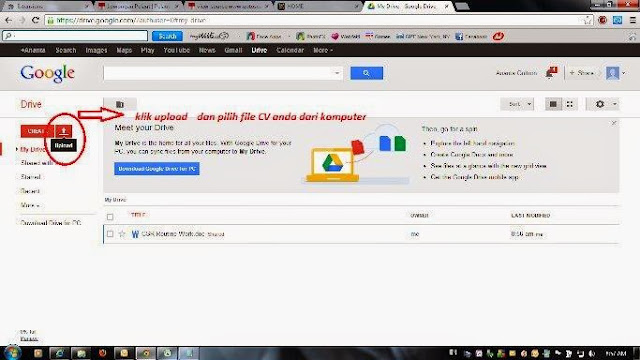The width and height of the screenshot is (640, 360).
Task: Click Create Google Docs and more link
Action: 471,155
